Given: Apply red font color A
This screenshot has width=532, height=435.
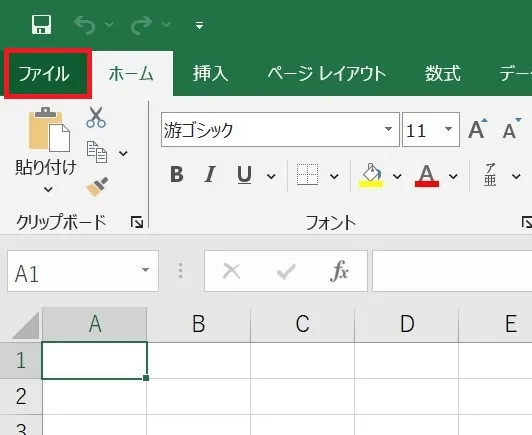Looking at the screenshot, I should [427, 175].
